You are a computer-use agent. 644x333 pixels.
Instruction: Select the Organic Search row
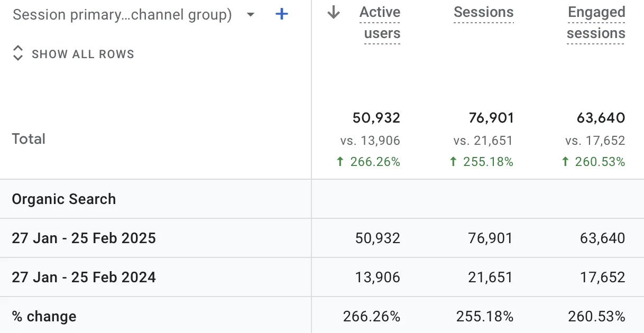(322, 199)
